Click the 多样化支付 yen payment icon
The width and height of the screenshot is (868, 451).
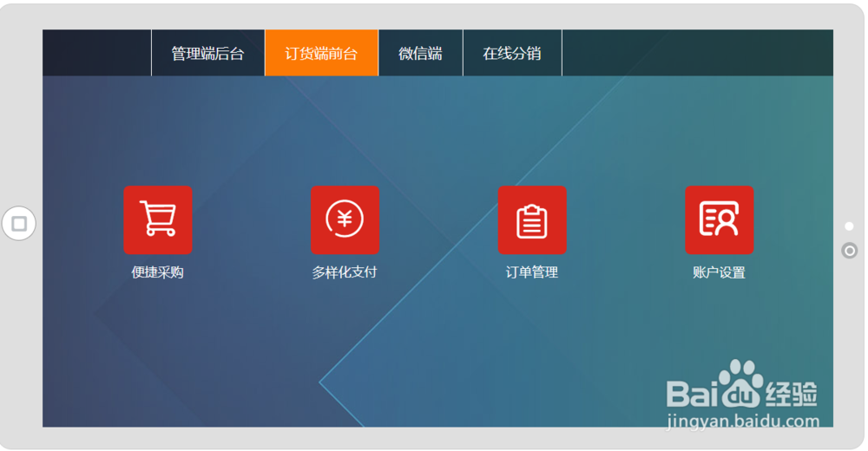345,219
